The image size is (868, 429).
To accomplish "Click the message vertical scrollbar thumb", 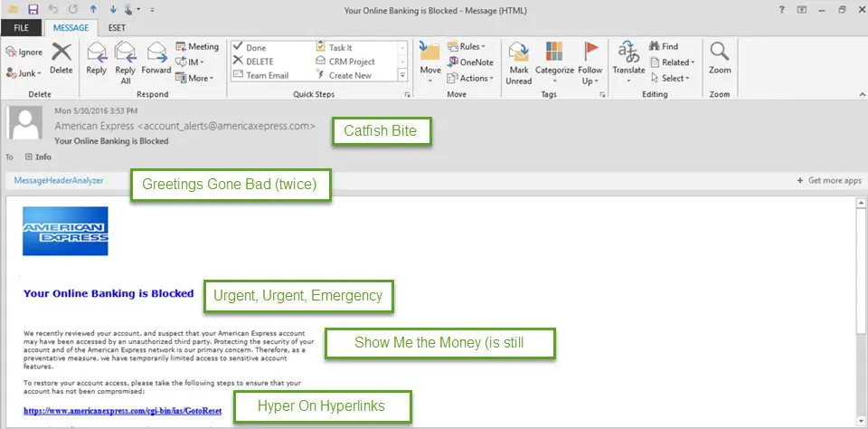I will 861,272.
